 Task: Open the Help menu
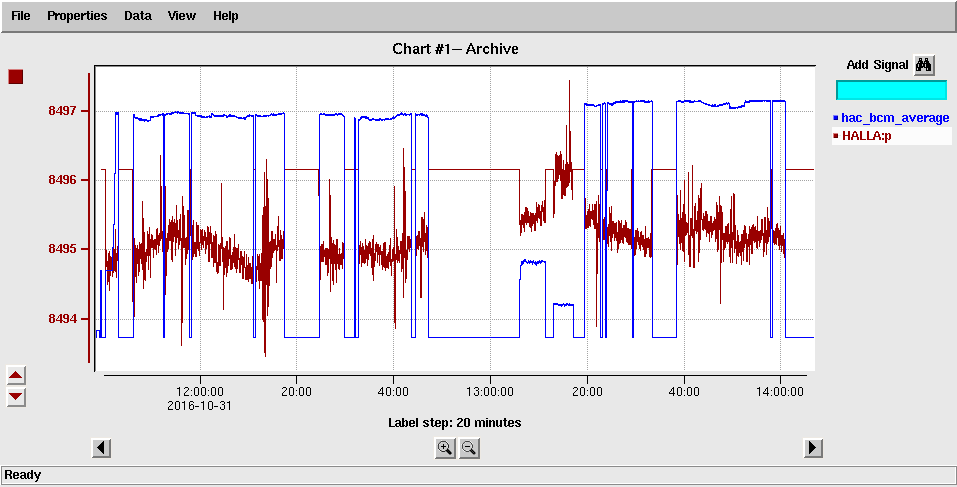click(x=226, y=16)
